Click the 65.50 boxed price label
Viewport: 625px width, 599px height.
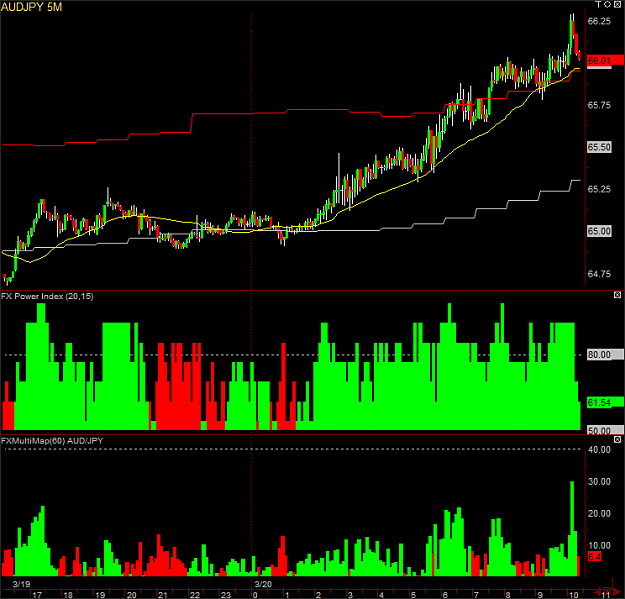(x=599, y=147)
